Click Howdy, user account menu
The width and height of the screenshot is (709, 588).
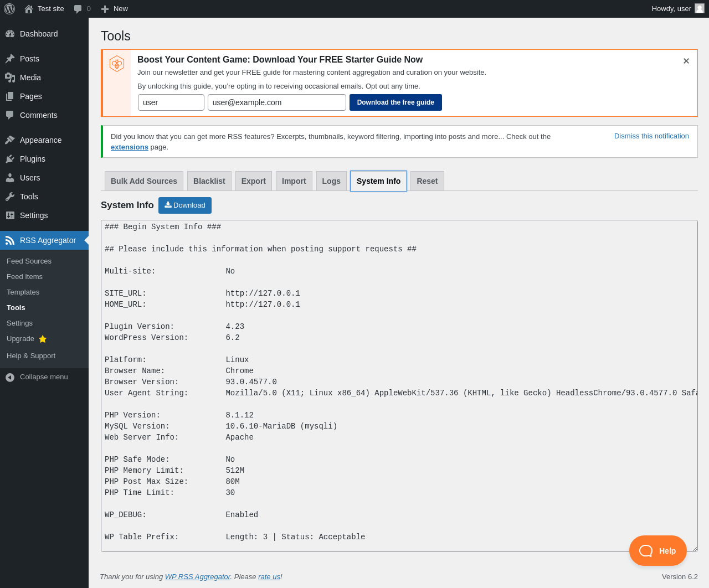[677, 9]
